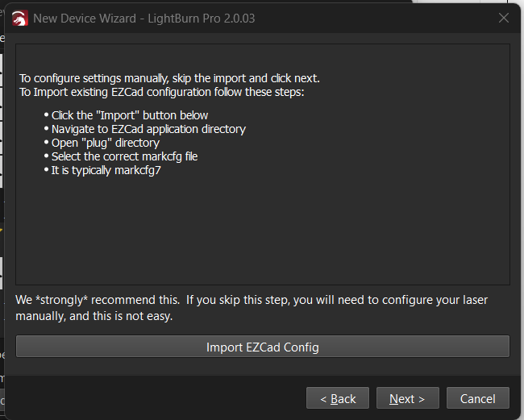
Task: Cancel the New Device Wizard
Action: (x=477, y=398)
